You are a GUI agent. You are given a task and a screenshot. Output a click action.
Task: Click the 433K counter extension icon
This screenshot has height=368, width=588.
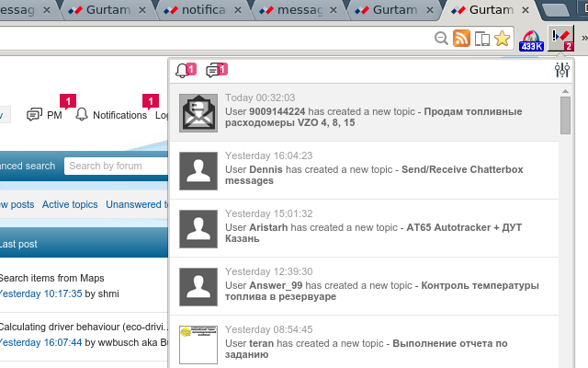[531, 39]
